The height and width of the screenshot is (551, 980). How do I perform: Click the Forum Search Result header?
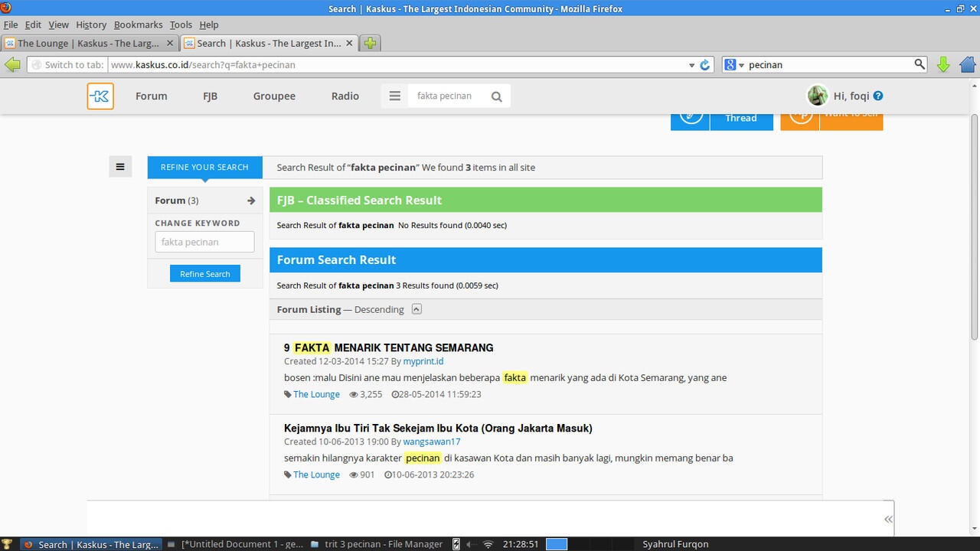(x=546, y=259)
